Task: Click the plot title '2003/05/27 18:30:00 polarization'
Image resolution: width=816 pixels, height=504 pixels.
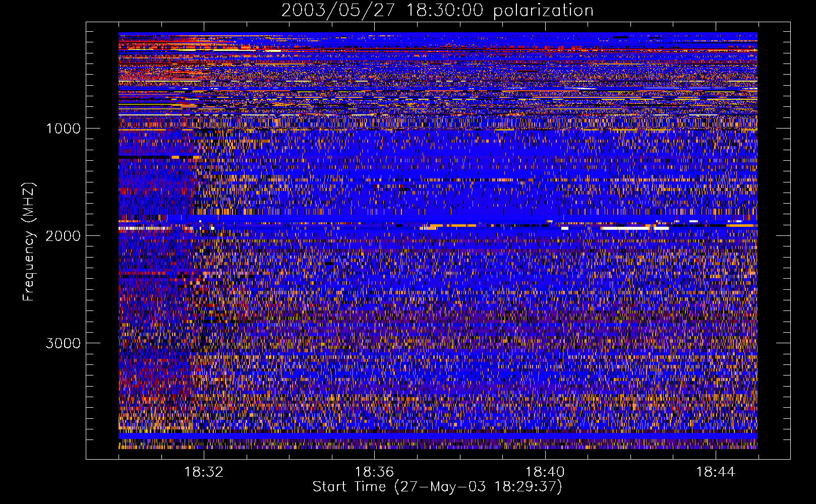Action: click(437, 10)
